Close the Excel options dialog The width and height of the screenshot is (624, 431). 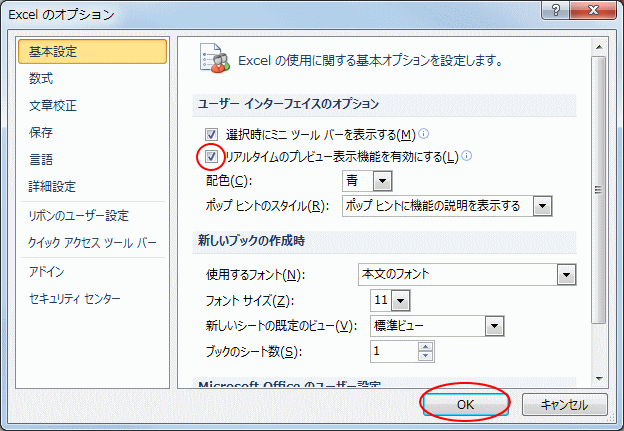[593, 10]
